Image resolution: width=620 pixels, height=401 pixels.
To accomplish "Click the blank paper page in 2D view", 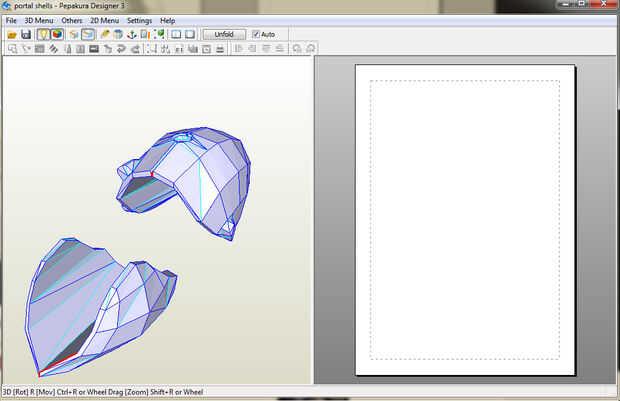I will pyautogui.click(x=465, y=220).
